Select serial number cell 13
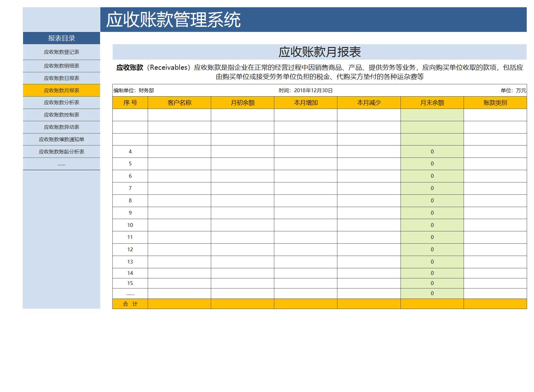This screenshot has width=534, height=392. (130, 262)
